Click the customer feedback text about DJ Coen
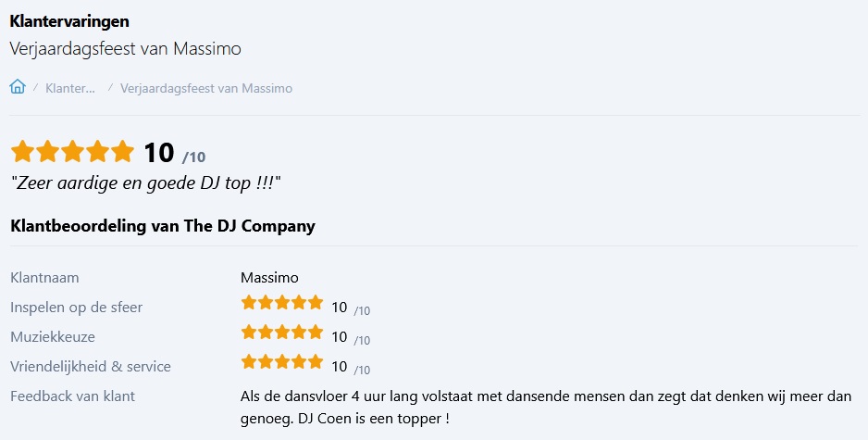The width and height of the screenshot is (868, 440). [545, 407]
